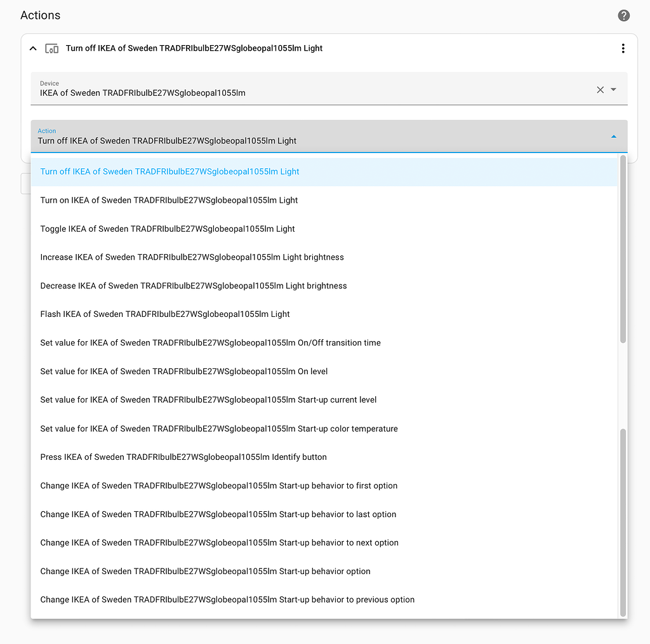Expand the Device dropdown arrow
The image size is (650, 644).
(x=614, y=90)
